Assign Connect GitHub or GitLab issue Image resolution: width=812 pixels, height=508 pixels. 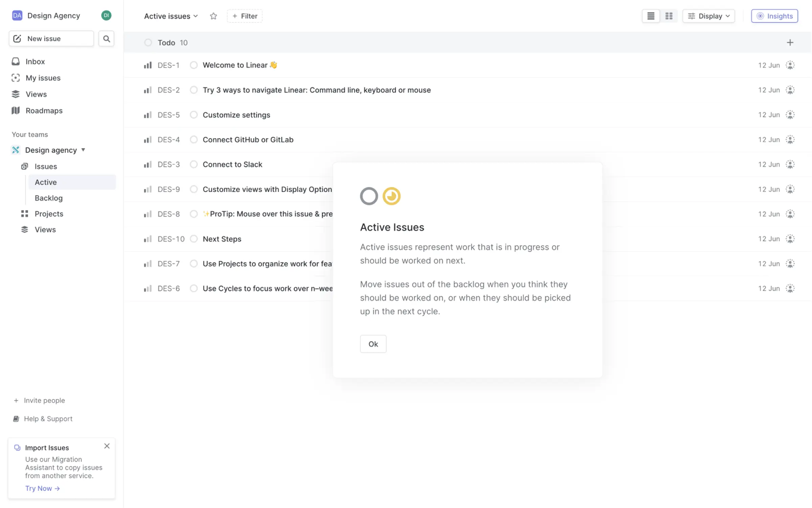[790, 139]
